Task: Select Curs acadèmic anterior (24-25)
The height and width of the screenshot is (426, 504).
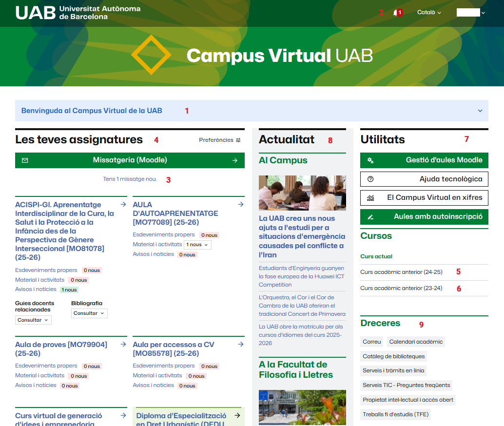Action: [x=401, y=272]
